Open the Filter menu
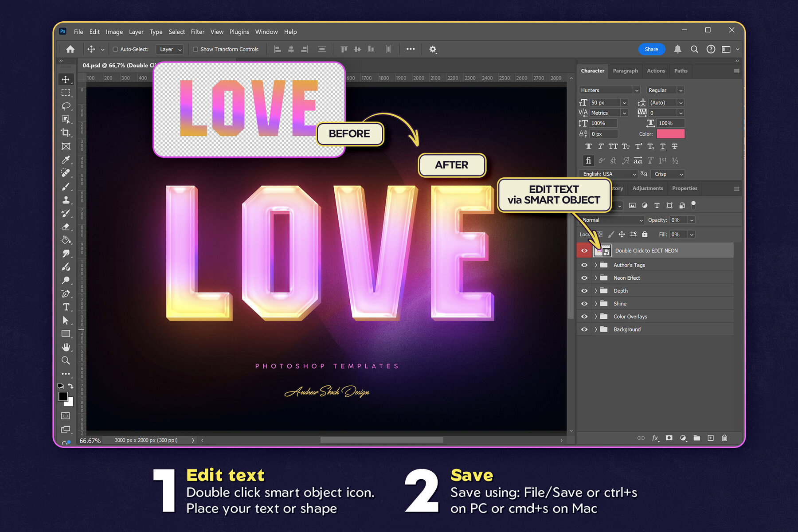 (197, 31)
